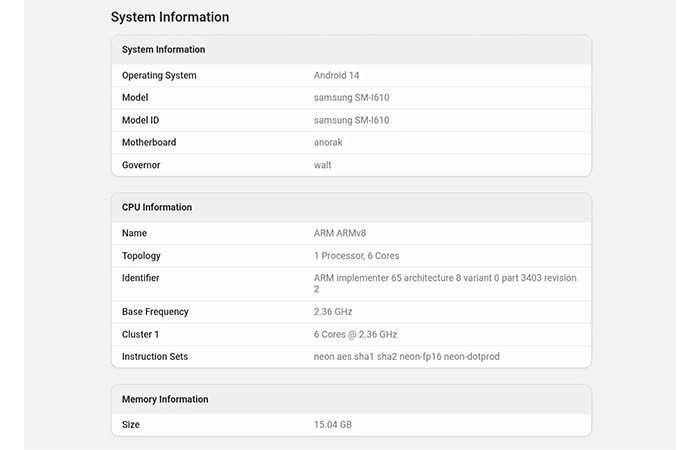The image size is (700, 450).
Task: Select the Cluster 1 cores value
Action: tap(355, 334)
